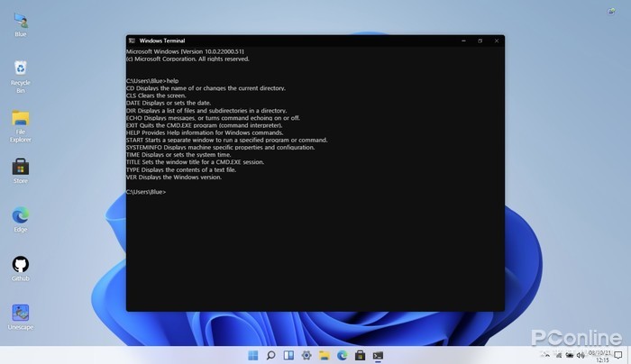The height and width of the screenshot is (364, 631).
Task: Open Microsoft Store from the taskbar
Action: (361, 355)
